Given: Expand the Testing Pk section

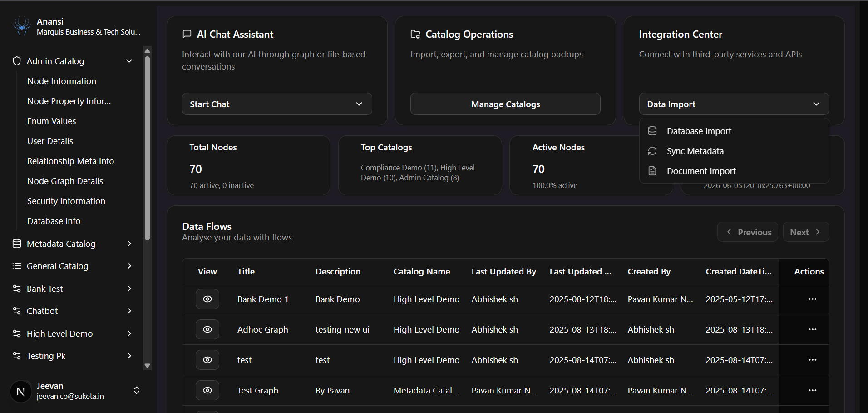Looking at the screenshot, I should pos(129,356).
